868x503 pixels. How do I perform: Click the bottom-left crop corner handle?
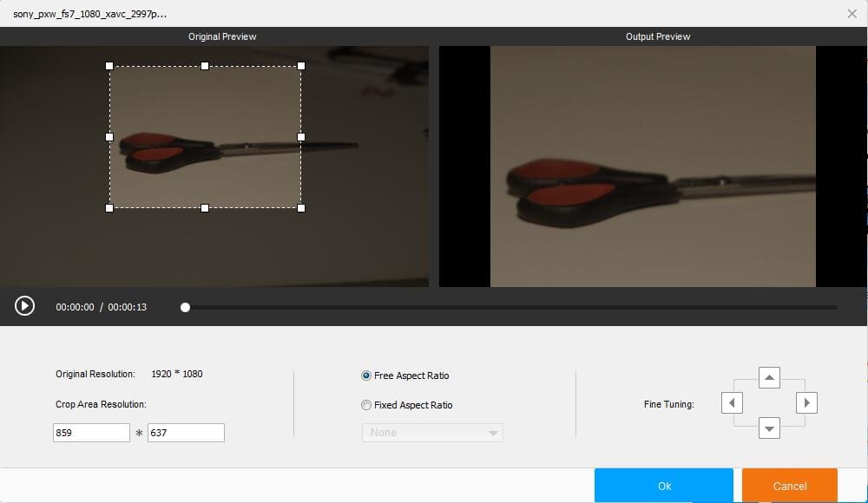pos(109,208)
